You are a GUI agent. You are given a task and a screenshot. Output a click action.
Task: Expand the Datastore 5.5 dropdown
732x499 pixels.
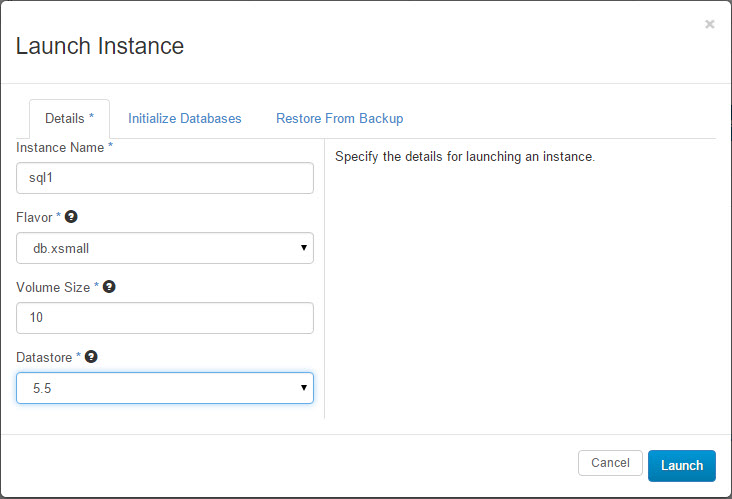click(165, 388)
